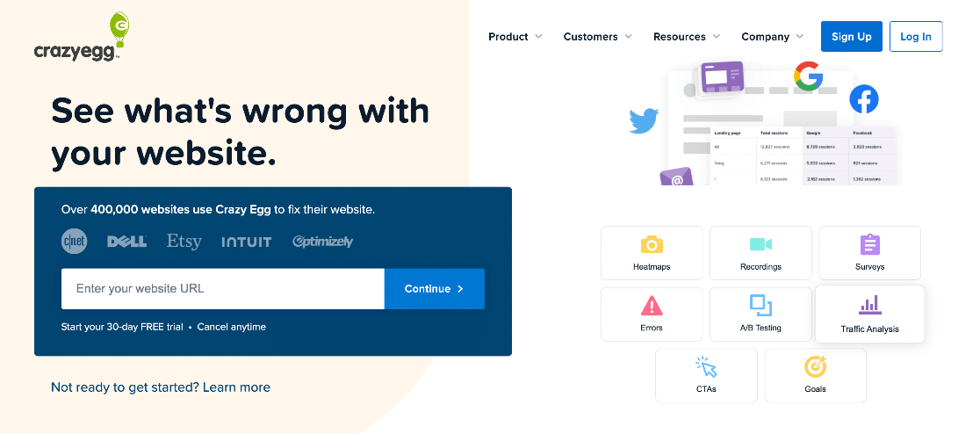The width and height of the screenshot is (980, 434).
Task: Click the CTAs cursor icon
Action: (x=706, y=366)
